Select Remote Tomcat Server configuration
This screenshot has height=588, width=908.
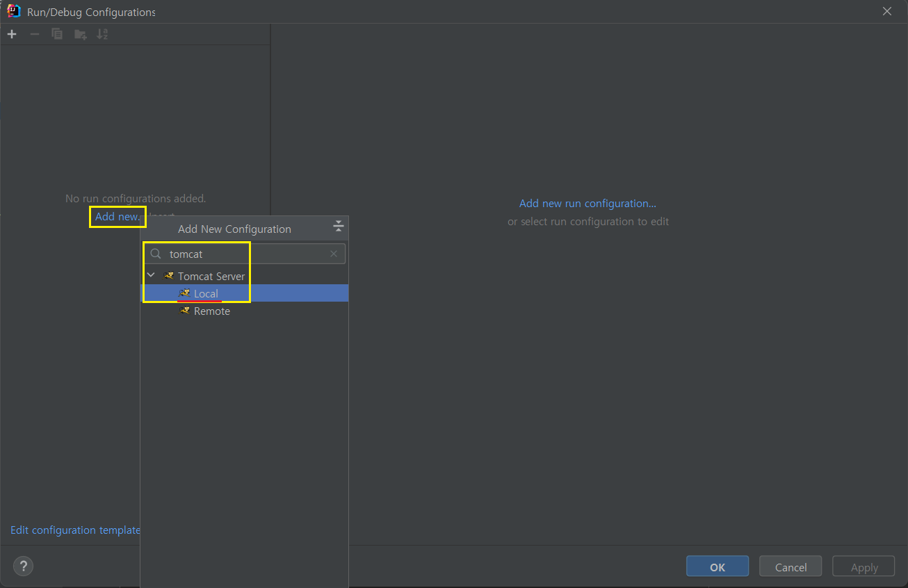244,311
